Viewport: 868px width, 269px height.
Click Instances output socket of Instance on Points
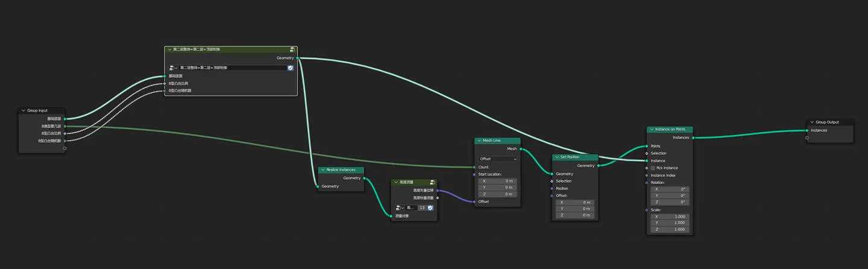point(693,138)
